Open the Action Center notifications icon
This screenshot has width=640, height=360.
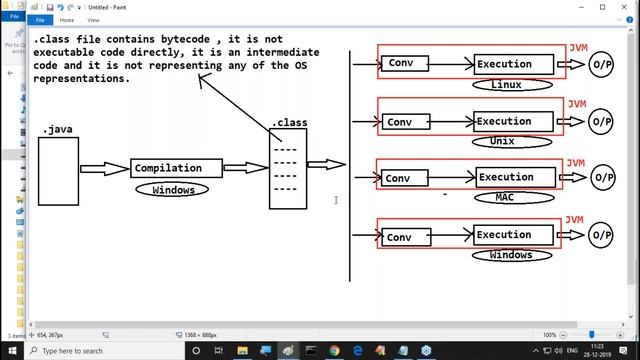click(623, 351)
